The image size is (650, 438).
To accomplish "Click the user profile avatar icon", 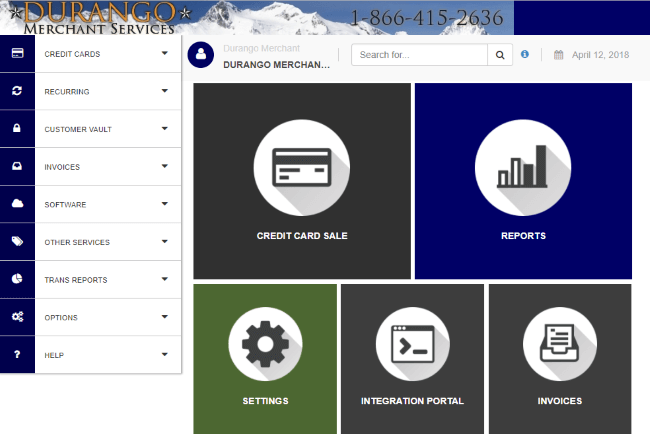I will 201,55.
